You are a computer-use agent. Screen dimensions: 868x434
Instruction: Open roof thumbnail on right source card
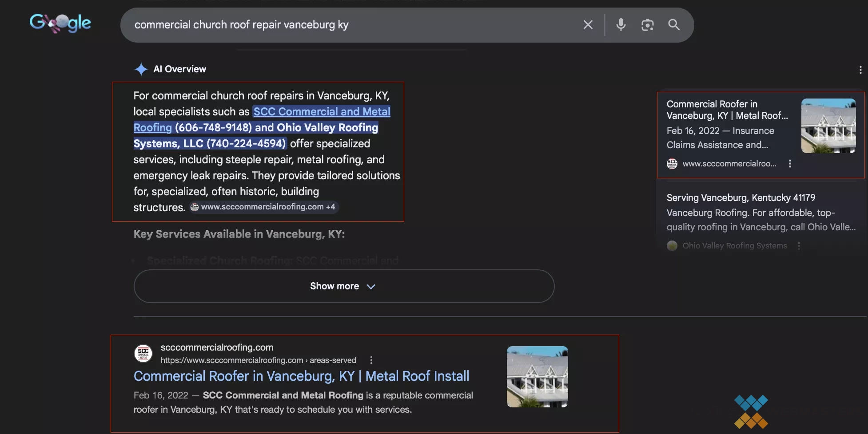tap(828, 126)
